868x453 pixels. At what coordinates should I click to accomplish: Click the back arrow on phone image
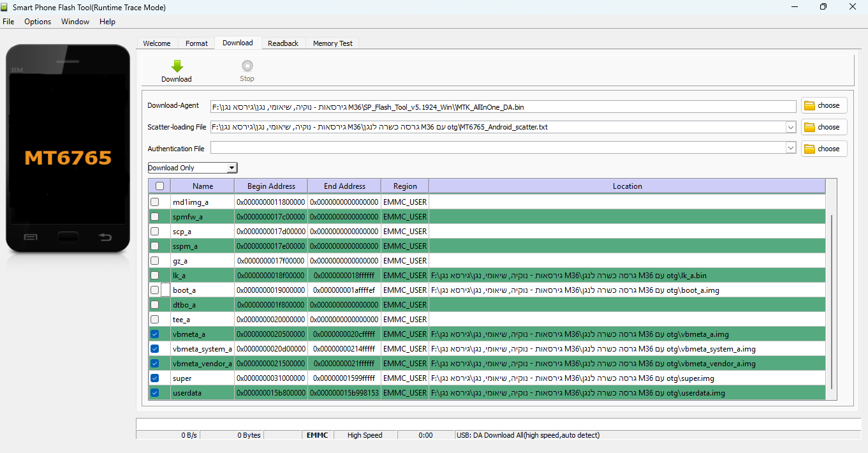click(x=105, y=237)
